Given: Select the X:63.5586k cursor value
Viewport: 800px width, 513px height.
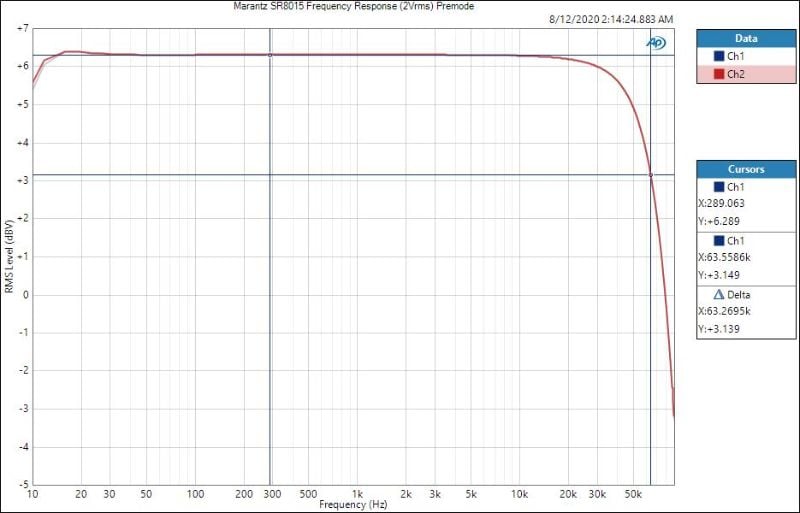Looking at the screenshot, I should click(724, 257).
